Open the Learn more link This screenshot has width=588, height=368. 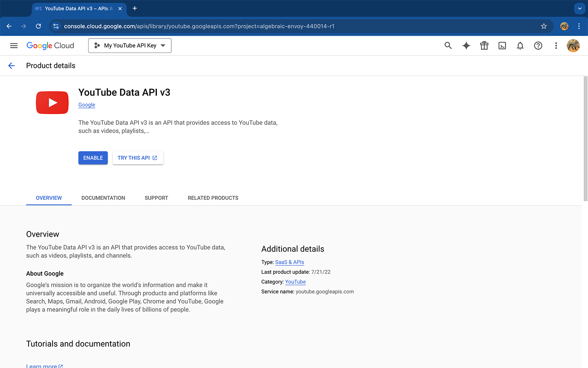tap(44, 366)
